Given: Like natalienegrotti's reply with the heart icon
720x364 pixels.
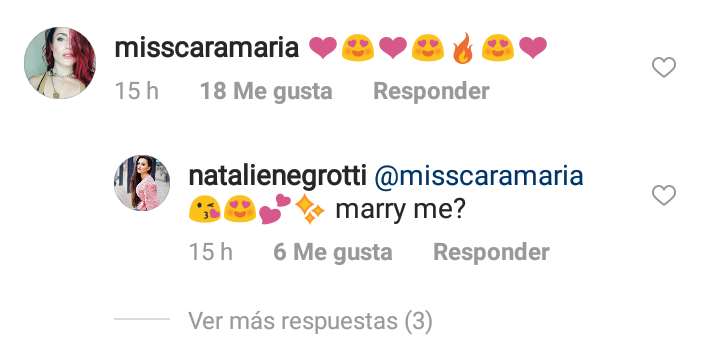Looking at the screenshot, I should tap(664, 195).
